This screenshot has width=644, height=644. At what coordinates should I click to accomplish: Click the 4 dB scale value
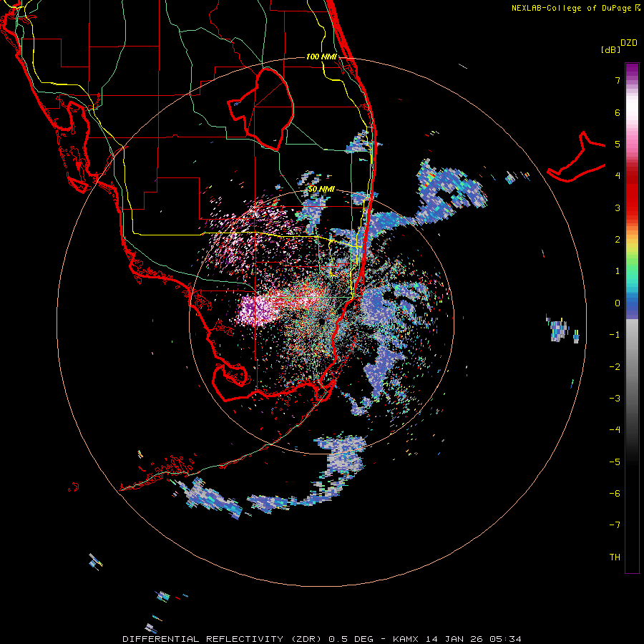(618, 176)
